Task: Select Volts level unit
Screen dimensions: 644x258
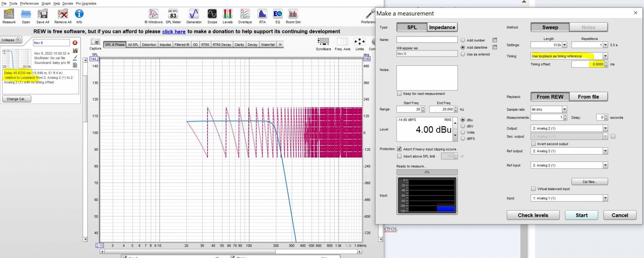Action: (x=463, y=132)
